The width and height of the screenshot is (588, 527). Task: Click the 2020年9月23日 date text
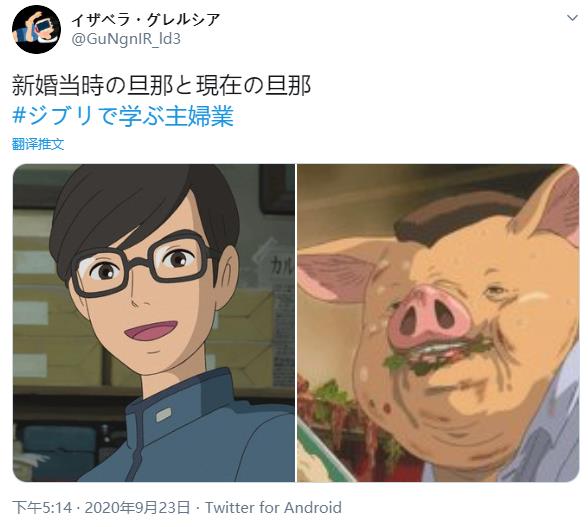[137, 508]
